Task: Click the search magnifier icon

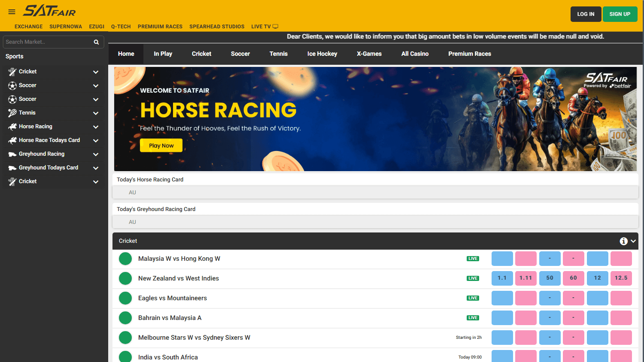Action: 96,42
